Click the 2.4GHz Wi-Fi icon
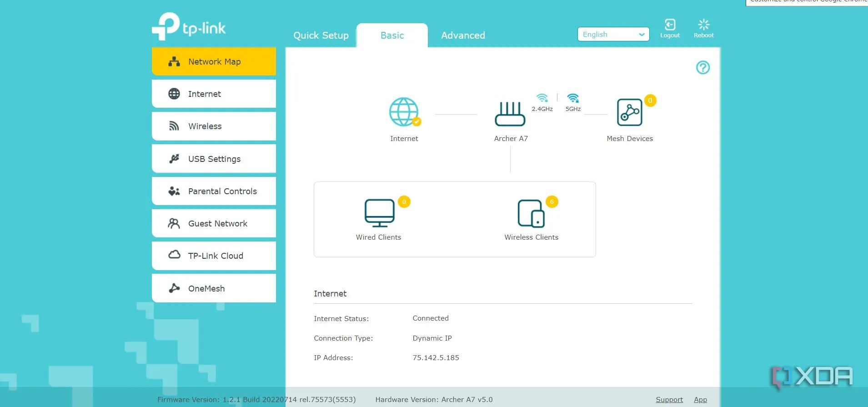868x407 pixels. 542,98
